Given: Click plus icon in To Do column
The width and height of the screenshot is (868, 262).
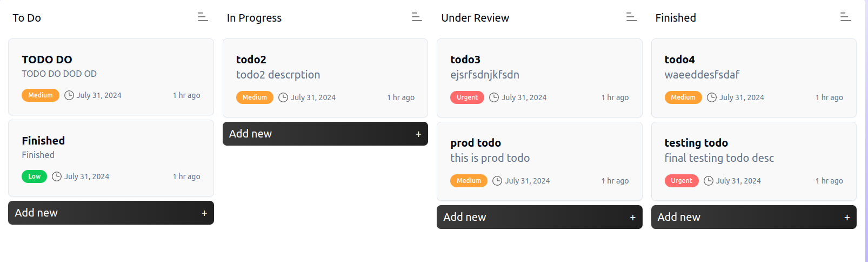Looking at the screenshot, I should coord(204,213).
